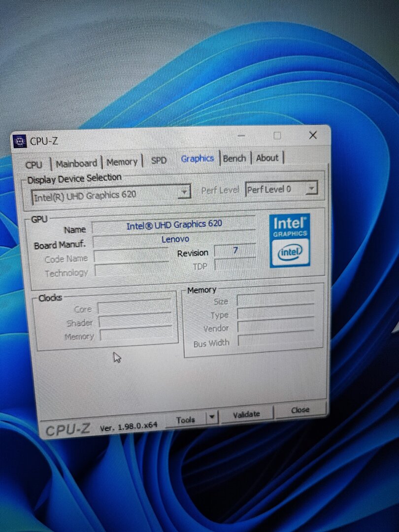The height and width of the screenshot is (532, 399).
Task: Click the CPU-Z app icon in title bar
Action: point(20,141)
